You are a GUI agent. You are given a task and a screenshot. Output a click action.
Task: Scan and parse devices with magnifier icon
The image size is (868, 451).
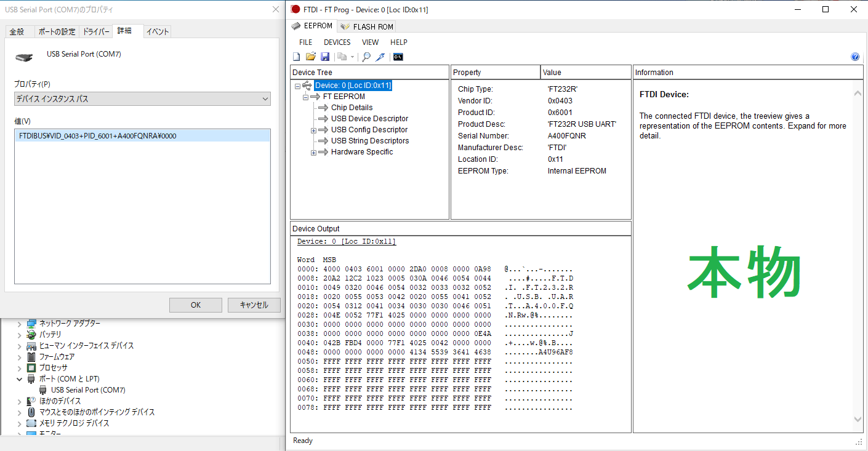pyautogui.click(x=366, y=57)
